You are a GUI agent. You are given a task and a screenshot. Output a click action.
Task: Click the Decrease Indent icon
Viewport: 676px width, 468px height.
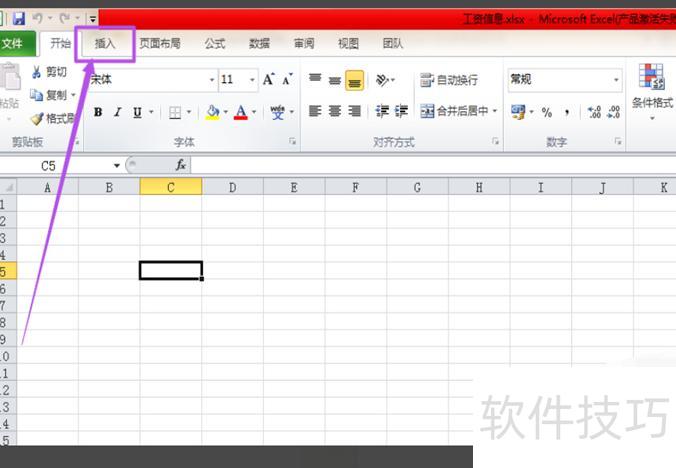coord(382,112)
